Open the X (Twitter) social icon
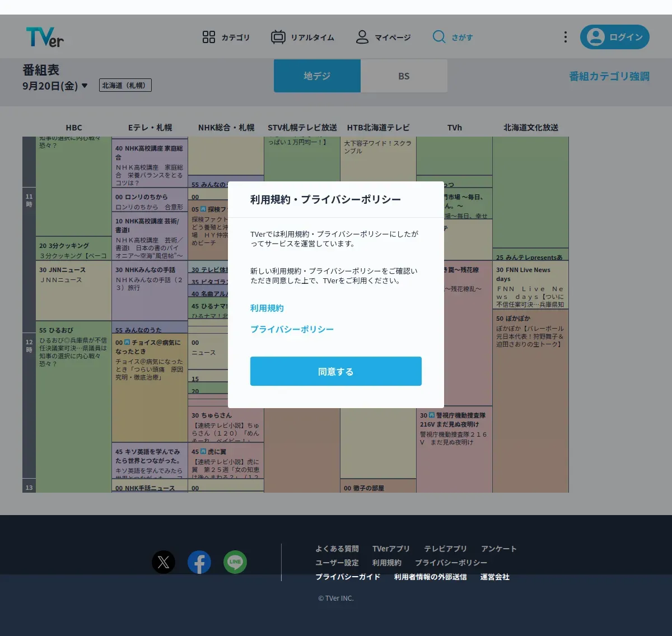The width and height of the screenshot is (672, 636). point(164,562)
